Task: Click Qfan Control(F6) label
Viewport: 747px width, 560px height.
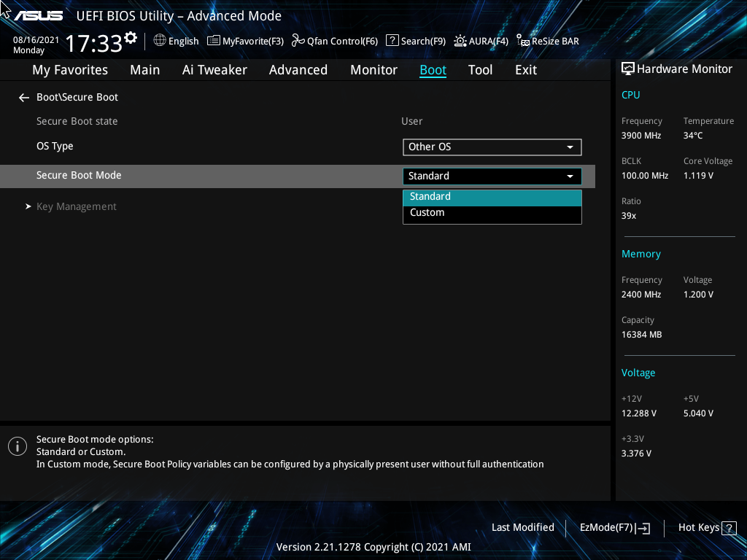Action: tap(343, 42)
